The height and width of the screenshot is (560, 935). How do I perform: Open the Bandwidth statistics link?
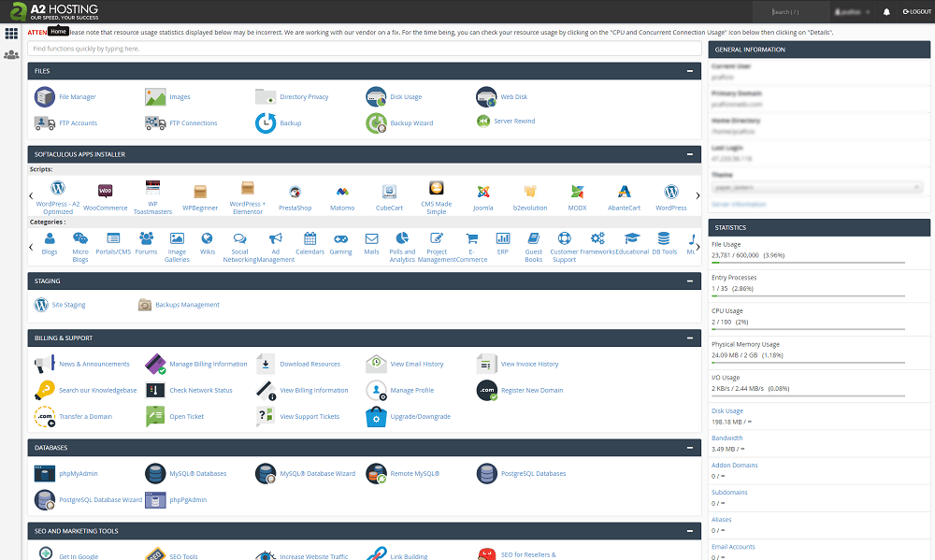(x=726, y=438)
